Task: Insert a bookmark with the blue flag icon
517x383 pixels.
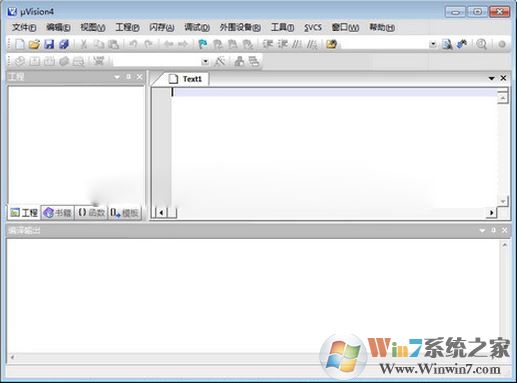Action: (x=203, y=44)
